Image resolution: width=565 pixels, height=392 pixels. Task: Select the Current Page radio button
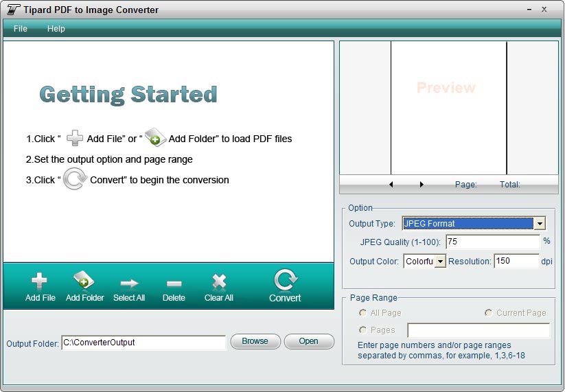488,313
